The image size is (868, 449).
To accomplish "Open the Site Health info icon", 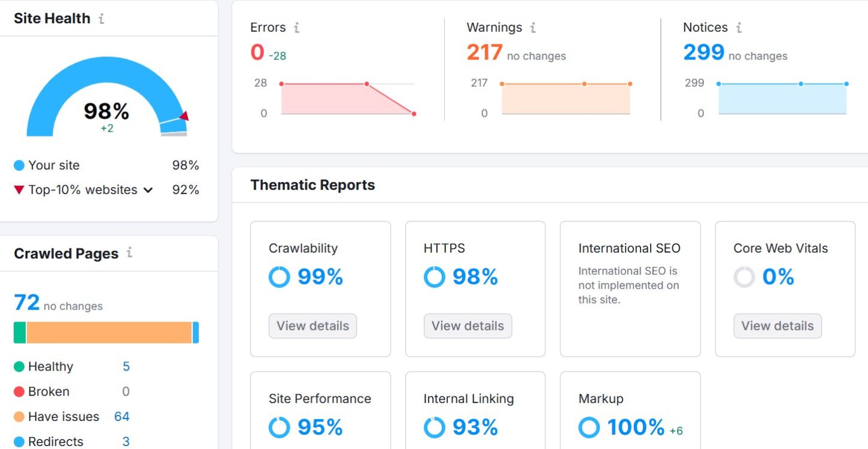I will point(101,19).
